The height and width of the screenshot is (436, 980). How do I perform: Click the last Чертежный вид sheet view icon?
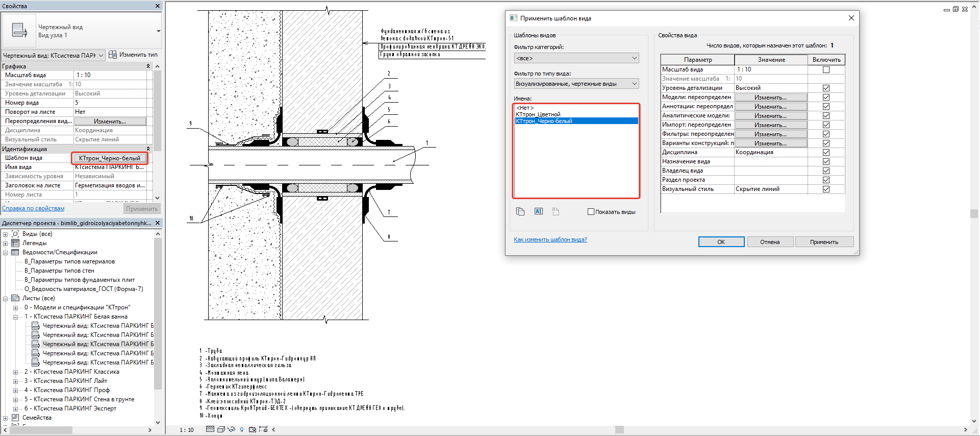(36, 362)
